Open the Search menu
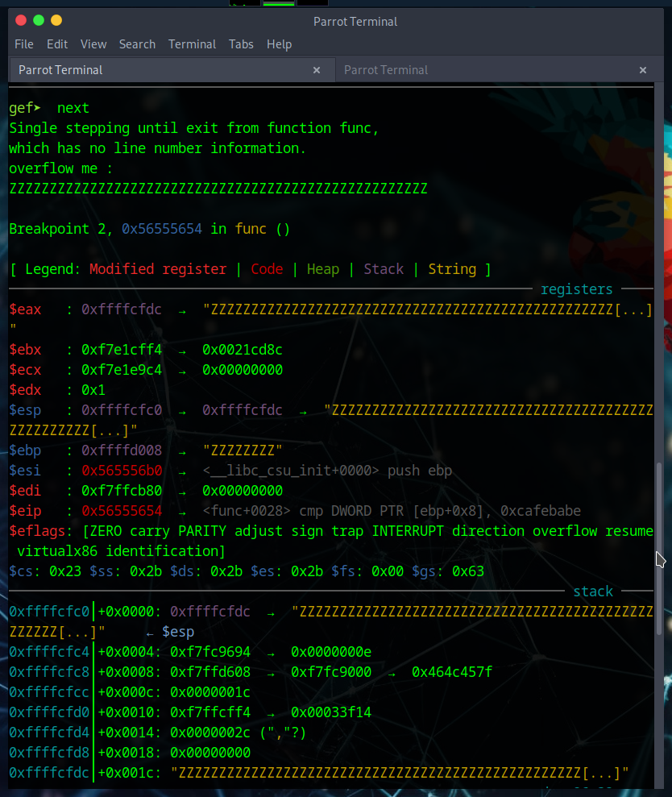672x797 pixels. 137,44
